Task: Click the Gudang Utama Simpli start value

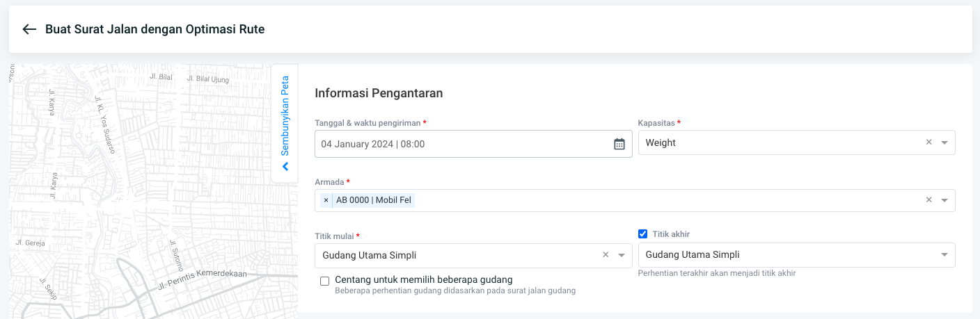Action: pyautogui.click(x=370, y=255)
